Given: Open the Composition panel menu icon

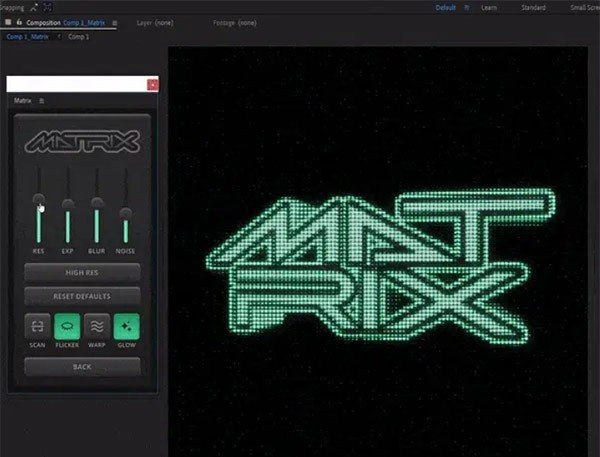Looking at the screenshot, I should tap(115, 21).
